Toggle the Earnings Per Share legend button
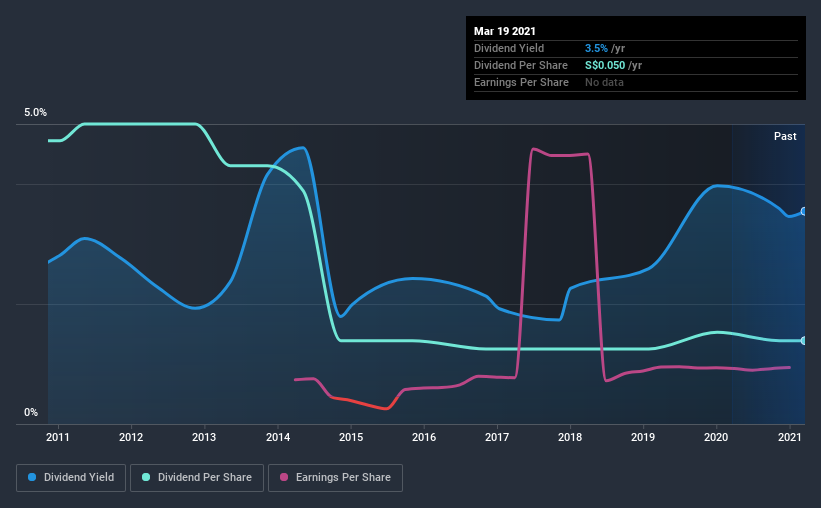This screenshot has height=508, width=821. coord(336,478)
